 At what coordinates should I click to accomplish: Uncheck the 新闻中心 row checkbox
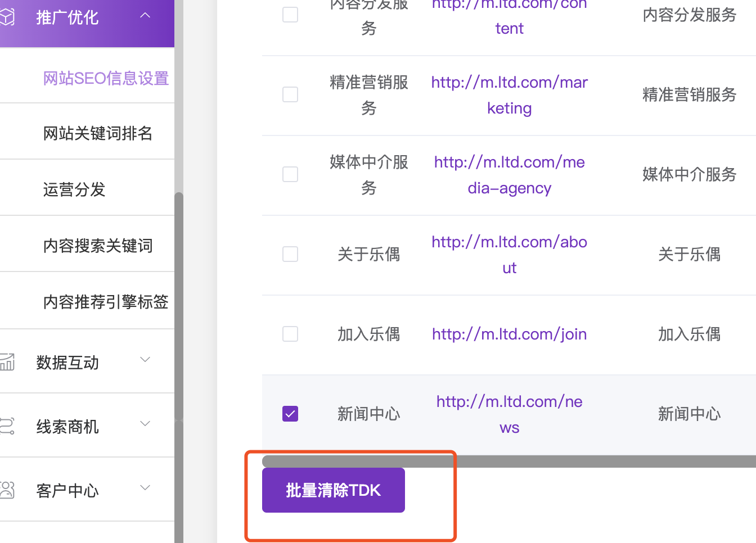[x=290, y=414]
